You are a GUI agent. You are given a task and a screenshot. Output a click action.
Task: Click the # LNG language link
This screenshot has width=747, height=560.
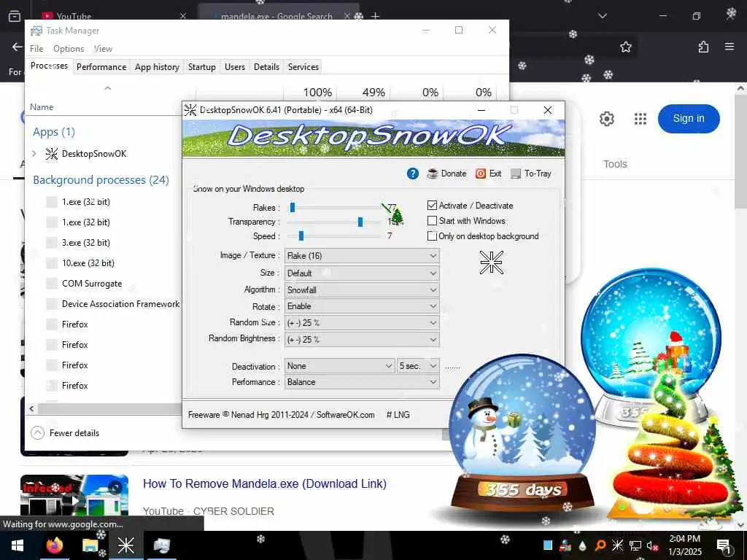(x=398, y=415)
